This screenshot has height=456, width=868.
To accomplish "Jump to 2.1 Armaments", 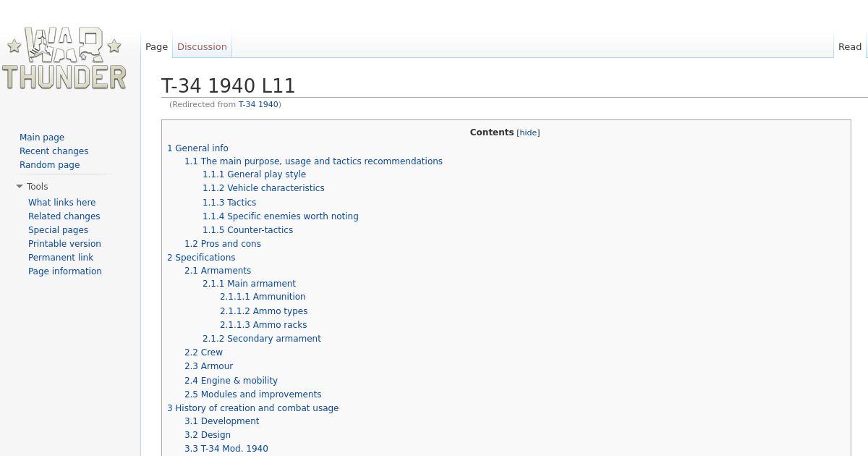I will tap(218, 271).
